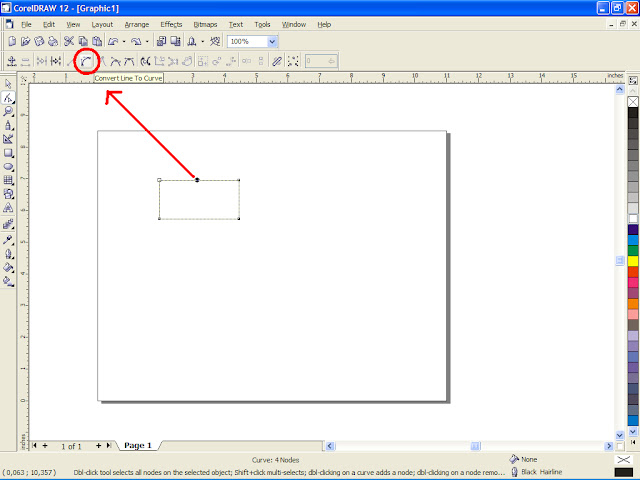Pick the yellow color swatch
Screen dimensions: 640x480
pos(633,261)
